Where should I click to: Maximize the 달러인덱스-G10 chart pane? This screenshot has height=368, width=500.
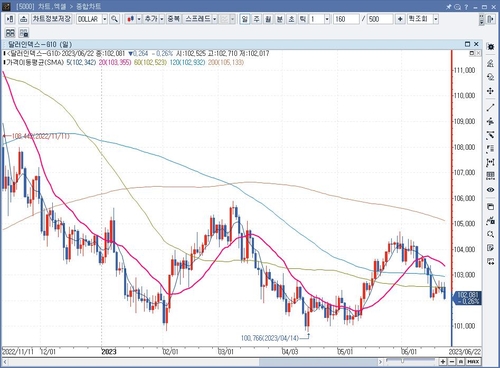pos(467,44)
